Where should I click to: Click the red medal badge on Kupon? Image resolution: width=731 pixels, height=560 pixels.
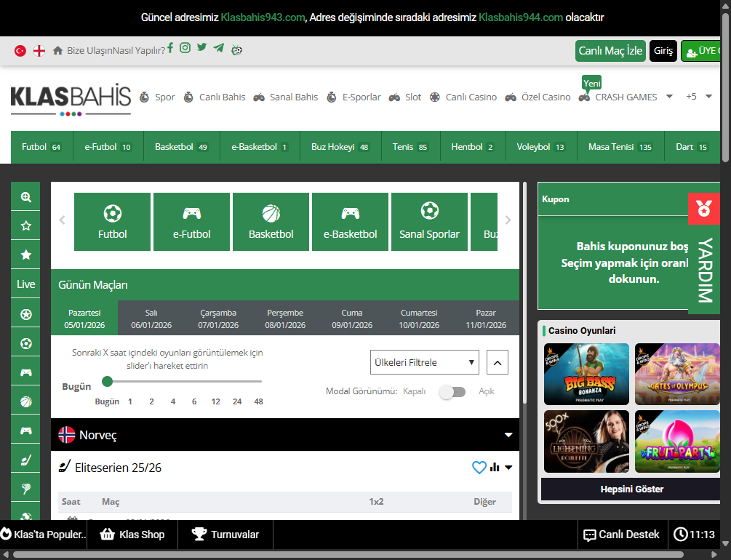coord(703,209)
